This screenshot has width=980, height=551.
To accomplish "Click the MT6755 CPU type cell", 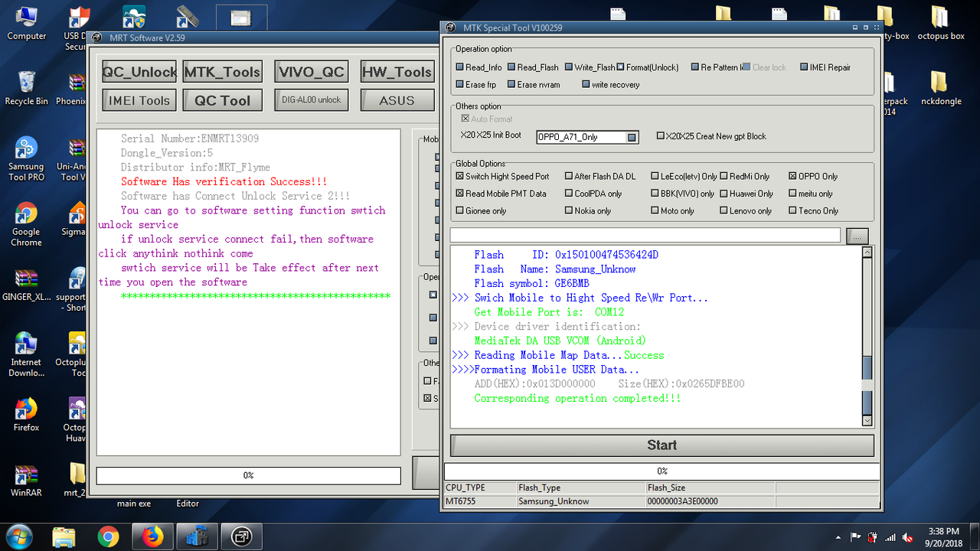I will 480,501.
